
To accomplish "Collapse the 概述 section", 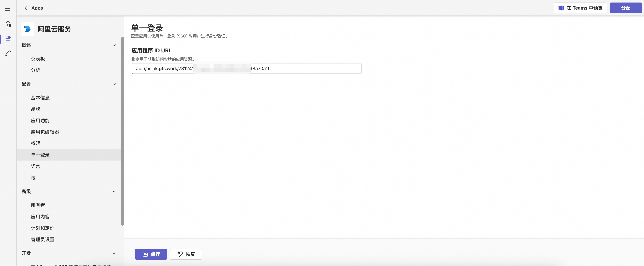I will 114,45.
